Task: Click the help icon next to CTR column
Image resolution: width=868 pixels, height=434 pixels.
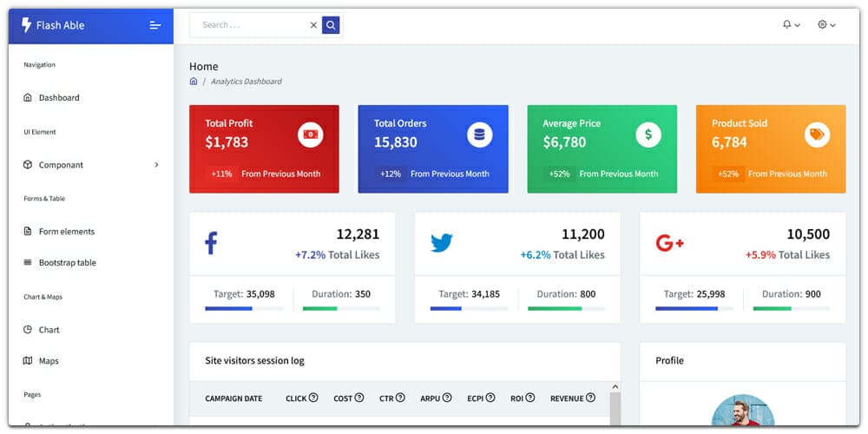Action: pos(400,398)
